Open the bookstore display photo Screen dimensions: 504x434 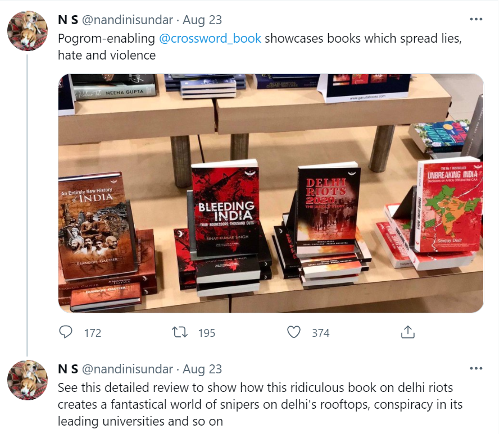[x=271, y=193]
